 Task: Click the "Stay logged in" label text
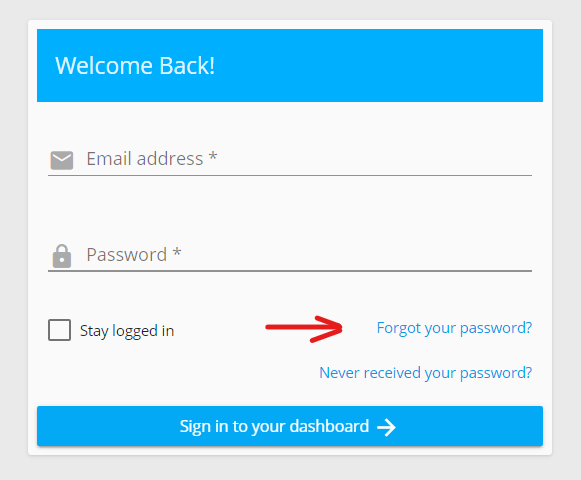pos(127,331)
